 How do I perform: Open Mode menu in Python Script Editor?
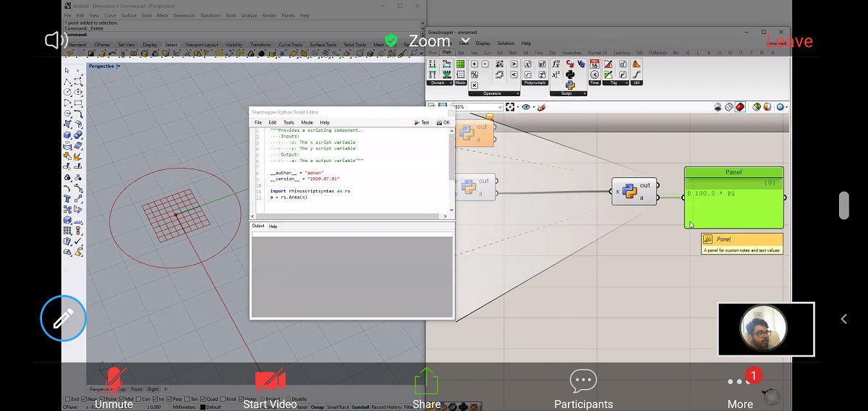307,122
